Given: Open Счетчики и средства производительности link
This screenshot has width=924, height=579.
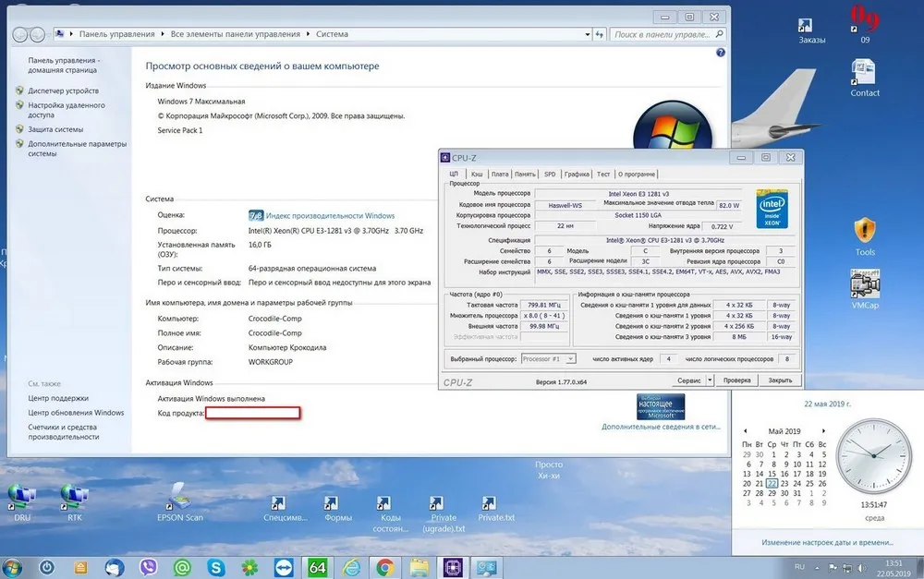Looking at the screenshot, I should pos(63,432).
